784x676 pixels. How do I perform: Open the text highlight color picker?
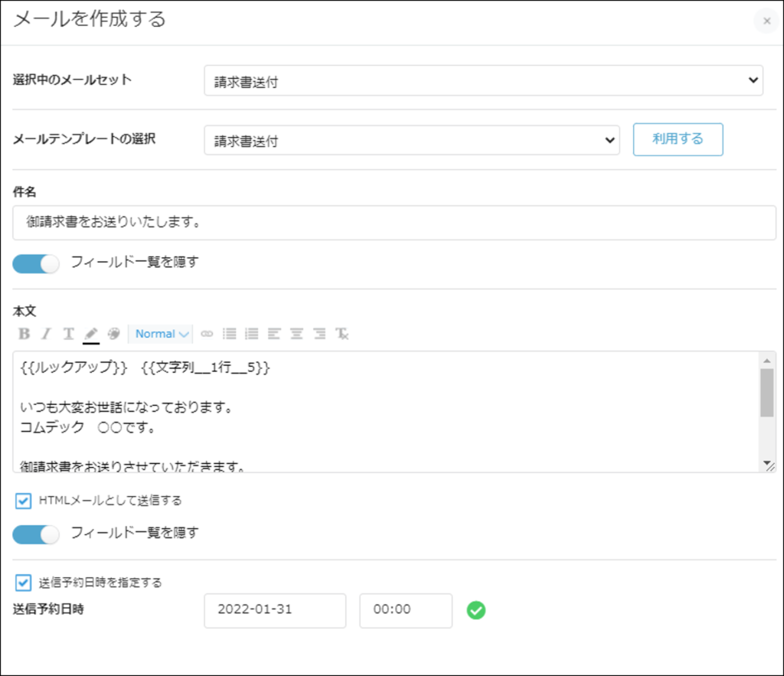click(x=91, y=334)
